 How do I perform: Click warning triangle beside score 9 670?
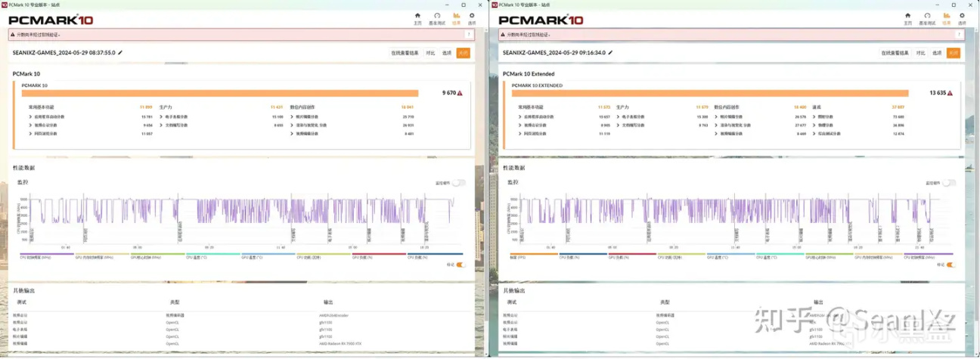pyautogui.click(x=460, y=93)
